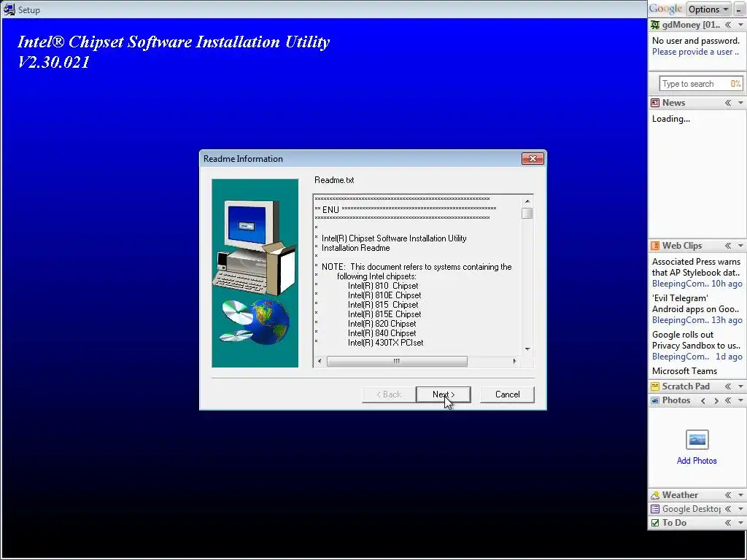Screen dimensions: 747x560
Task: Click the readme vertical scrollbar thumb
Action: (x=527, y=214)
